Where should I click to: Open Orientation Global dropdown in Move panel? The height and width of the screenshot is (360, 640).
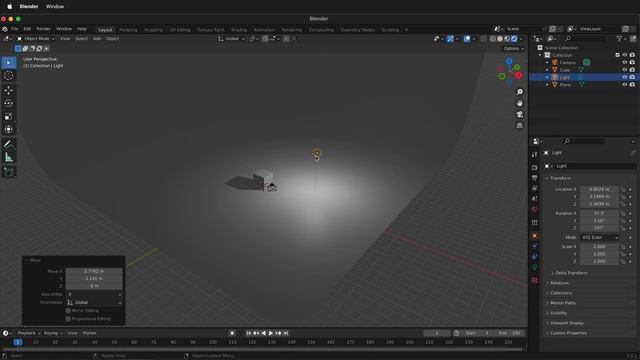tap(94, 302)
